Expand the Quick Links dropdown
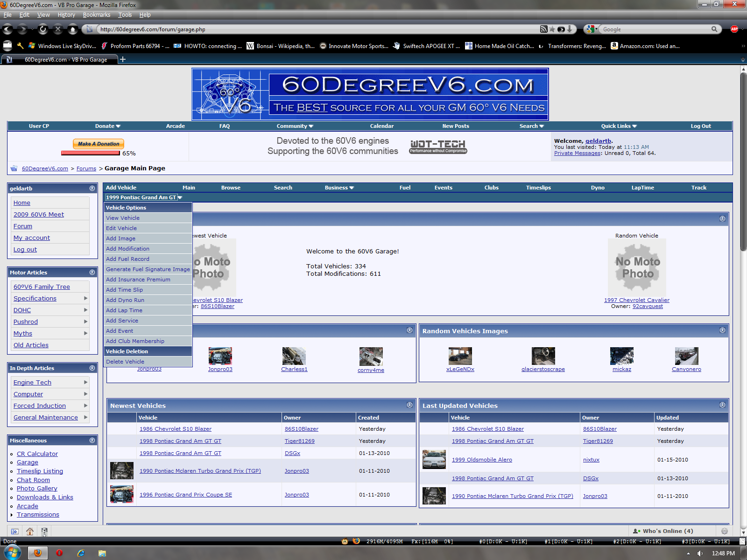The image size is (747, 560). point(619,126)
